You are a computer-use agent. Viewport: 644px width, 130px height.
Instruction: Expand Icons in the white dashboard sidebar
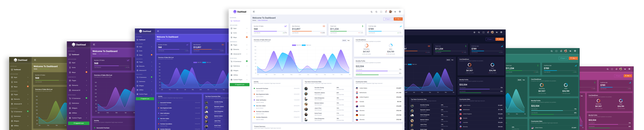tap(239, 33)
